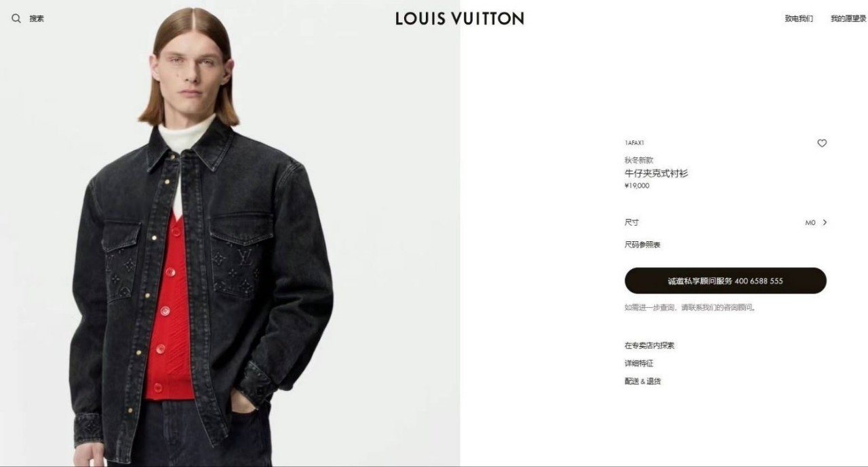This screenshot has height=467, width=868.
Task: Expand the 配送 & 退货 section
Action: [643, 382]
